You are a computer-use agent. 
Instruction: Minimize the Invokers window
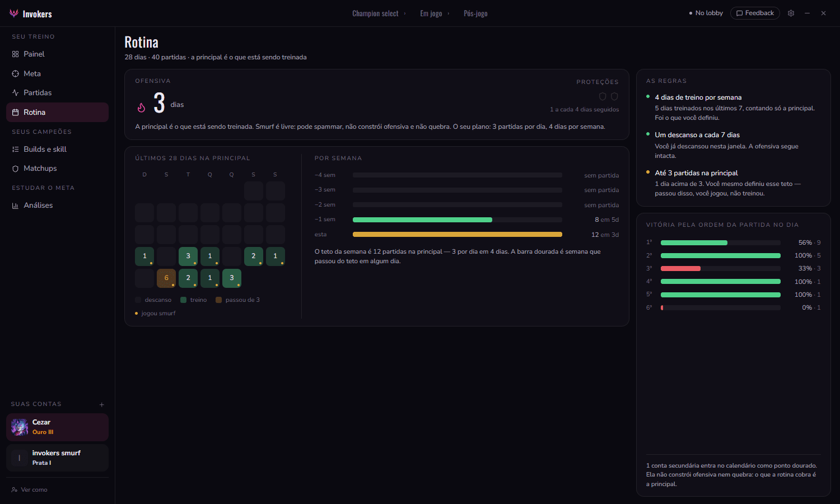point(807,13)
